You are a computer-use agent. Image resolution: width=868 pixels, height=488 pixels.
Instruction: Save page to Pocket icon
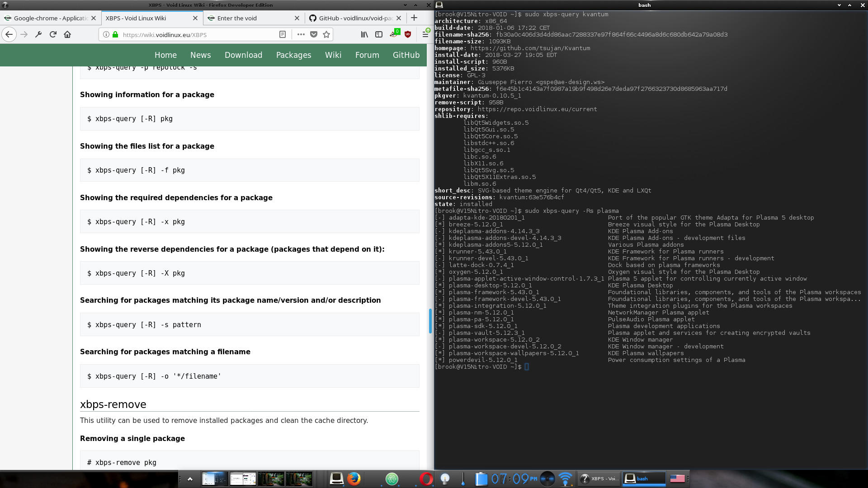coord(314,34)
